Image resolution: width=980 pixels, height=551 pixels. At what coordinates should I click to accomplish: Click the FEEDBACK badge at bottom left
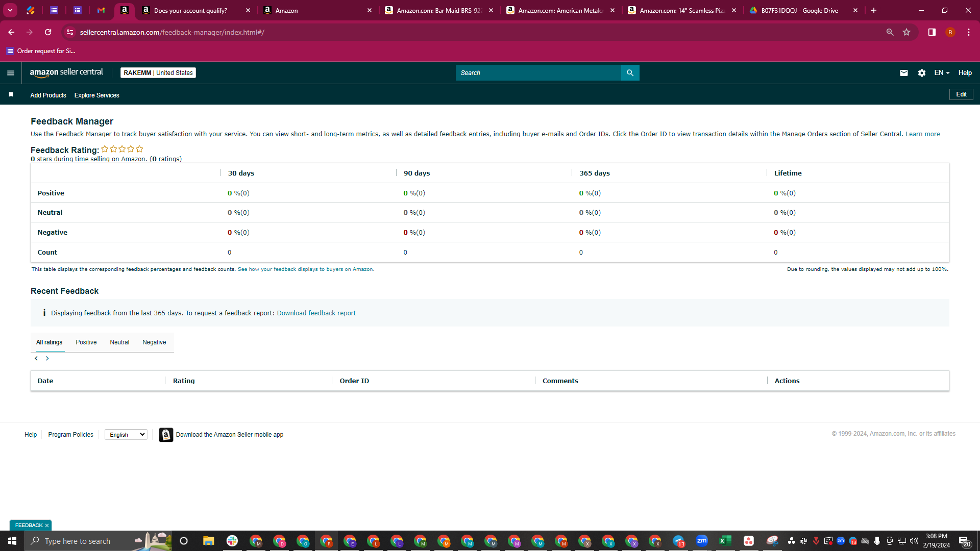tap(29, 525)
